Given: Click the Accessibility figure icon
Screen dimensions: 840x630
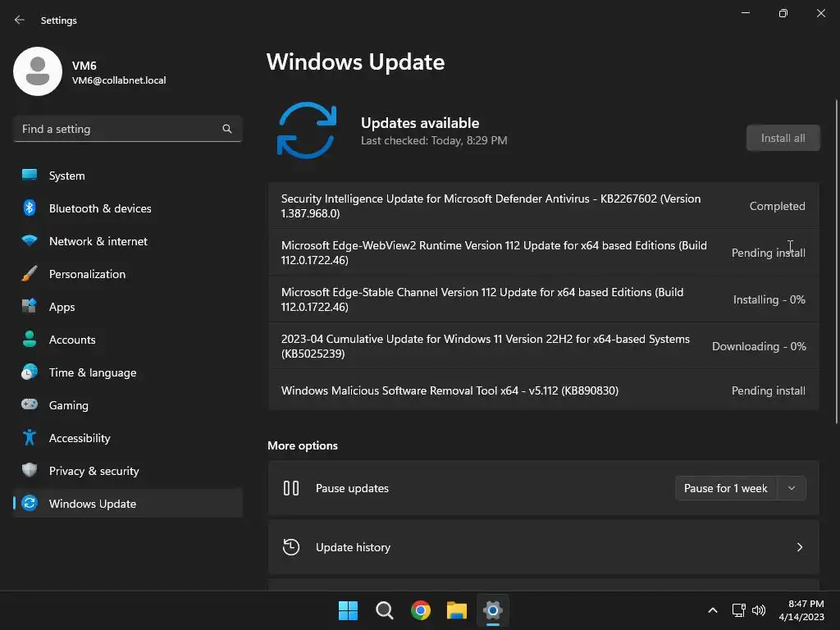Looking at the screenshot, I should click(x=30, y=438).
